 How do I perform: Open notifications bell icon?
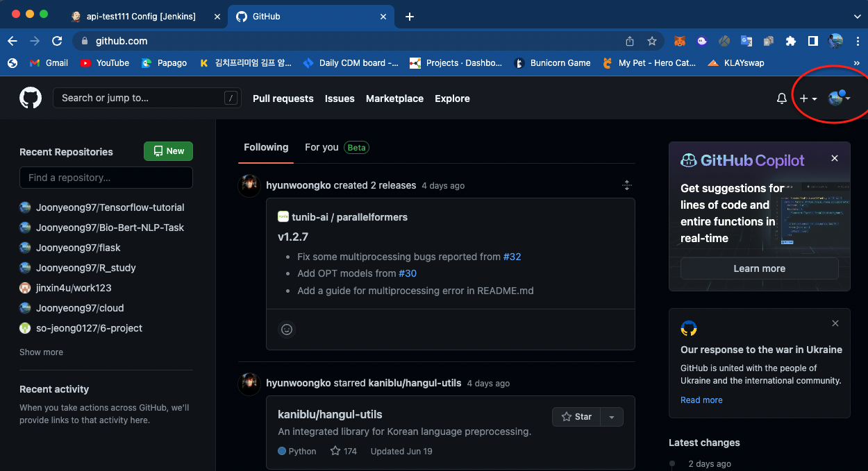point(781,99)
